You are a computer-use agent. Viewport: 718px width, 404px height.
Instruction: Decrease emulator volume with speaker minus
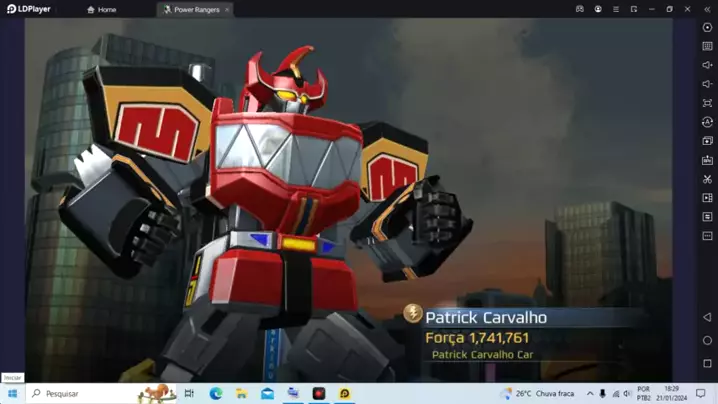pos(707,84)
